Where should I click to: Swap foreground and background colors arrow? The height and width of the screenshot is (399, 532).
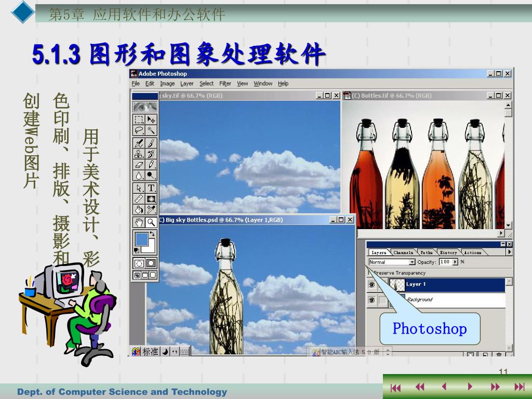(152, 233)
